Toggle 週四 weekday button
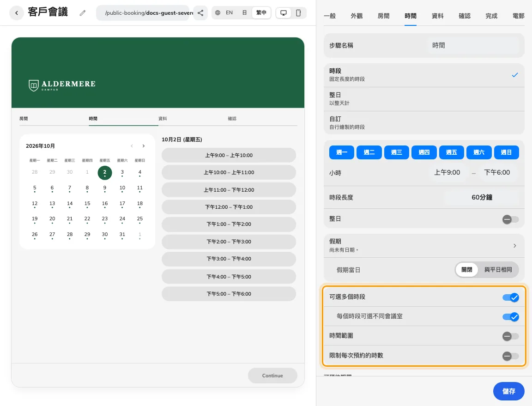Image resolution: width=532 pixels, height=406 pixels. click(x=424, y=152)
